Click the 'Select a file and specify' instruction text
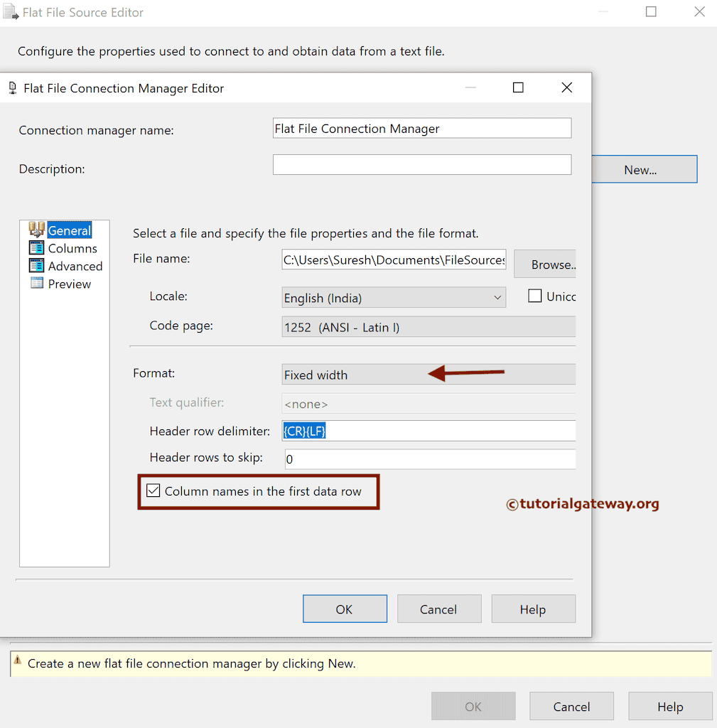 [306, 233]
